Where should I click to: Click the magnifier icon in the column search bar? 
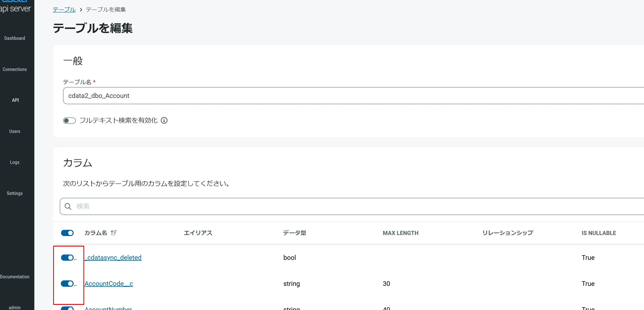pyautogui.click(x=68, y=206)
